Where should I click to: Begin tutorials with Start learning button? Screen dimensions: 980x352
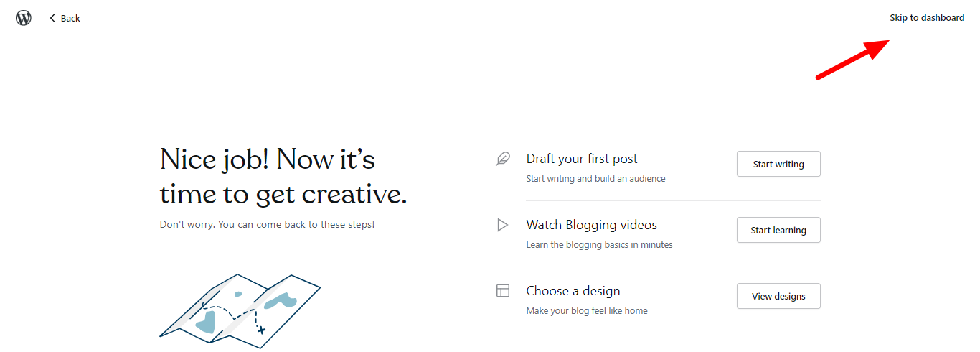coord(778,230)
